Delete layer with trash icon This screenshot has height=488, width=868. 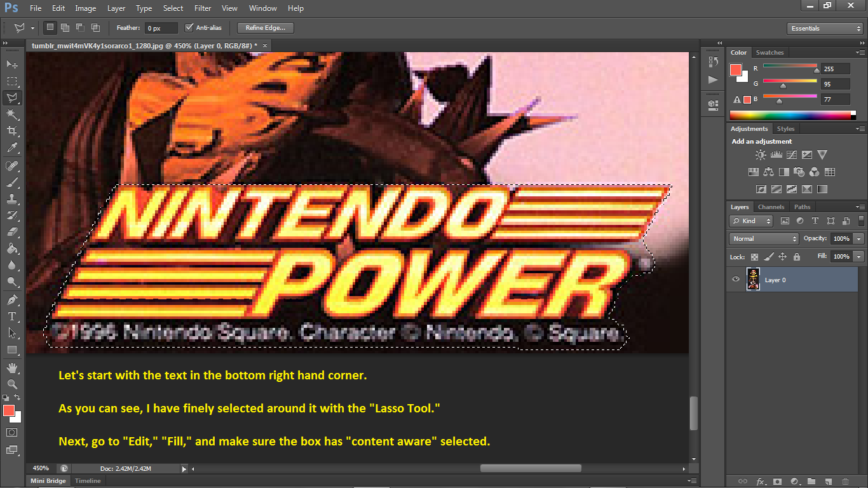click(x=845, y=482)
